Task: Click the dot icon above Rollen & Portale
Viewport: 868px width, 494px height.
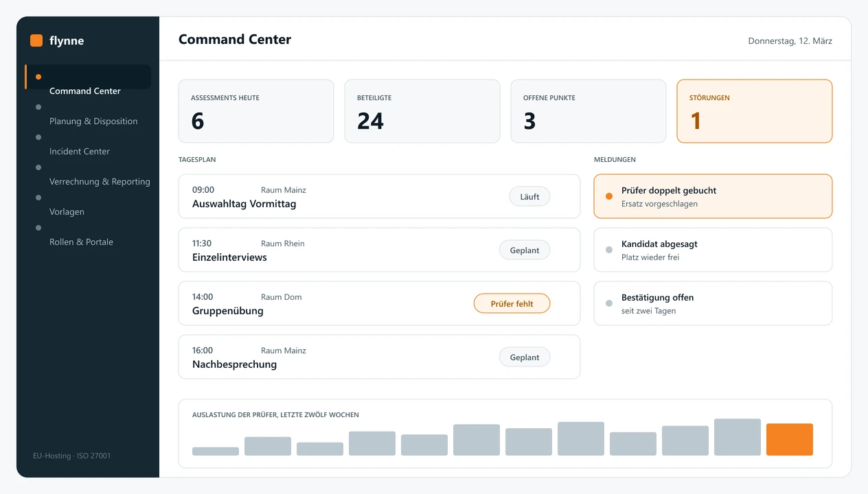Action: pos(38,228)
